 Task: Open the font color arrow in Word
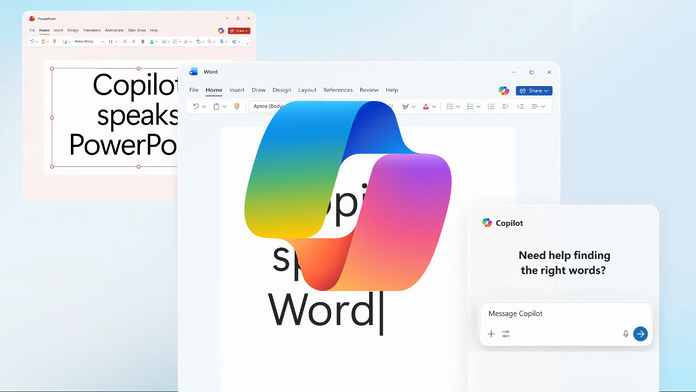[434, 107]
